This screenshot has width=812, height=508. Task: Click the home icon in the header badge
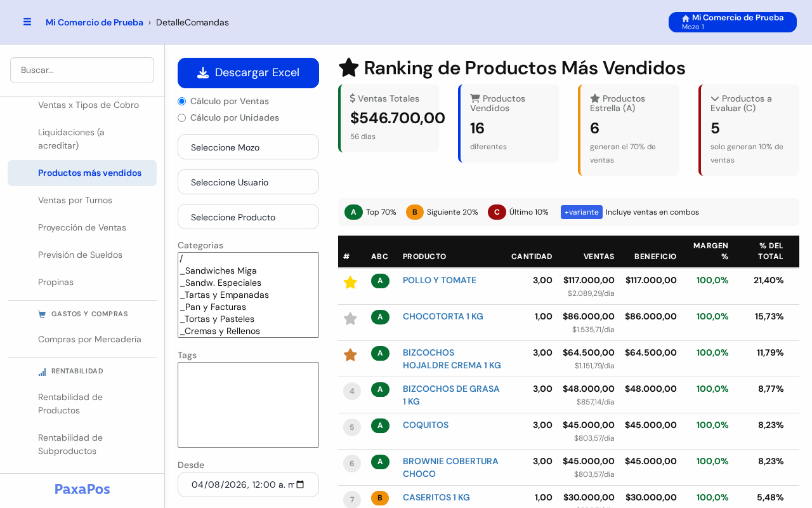tap(686, 18)
